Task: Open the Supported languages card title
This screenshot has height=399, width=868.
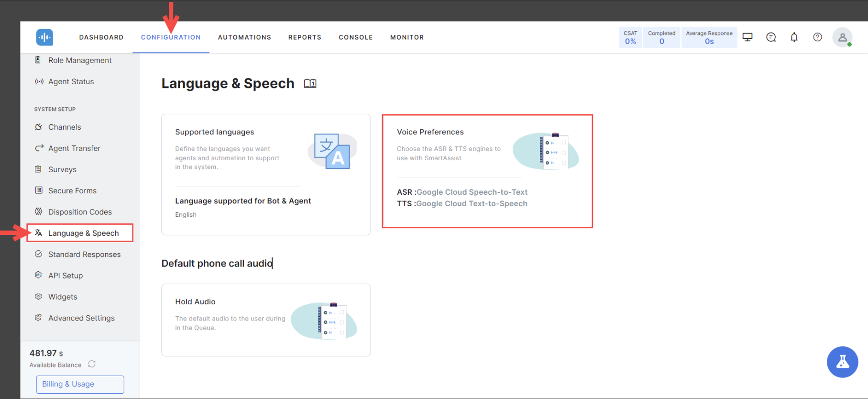Action: click(215, 132)
